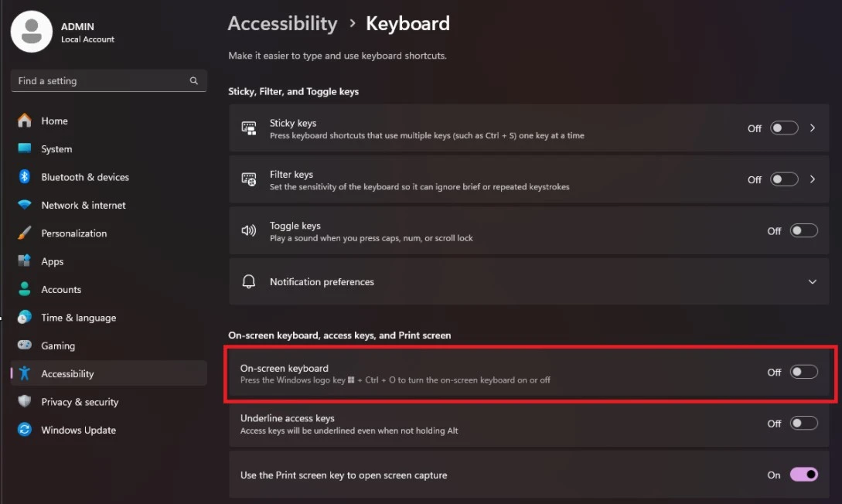Open the Accounts settings page
The height and width of the screenshot is (504, 842).
tap(61, 290)
